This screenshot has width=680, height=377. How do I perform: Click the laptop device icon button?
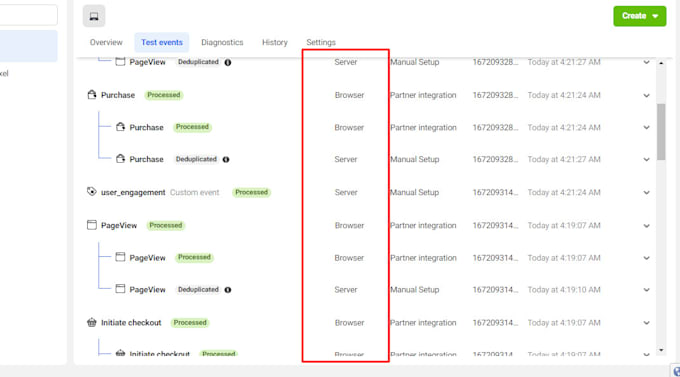94,16
